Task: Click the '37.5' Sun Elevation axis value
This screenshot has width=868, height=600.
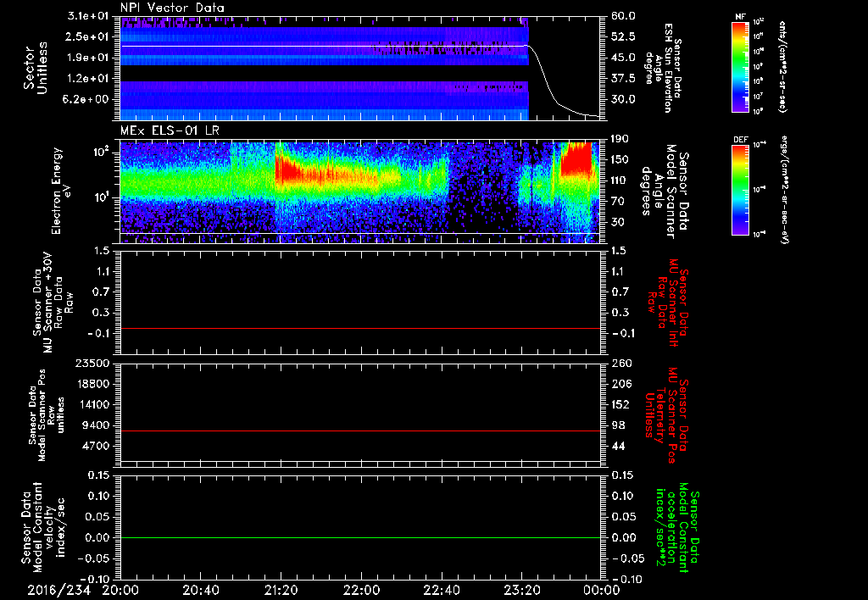Action: point(622,79)
